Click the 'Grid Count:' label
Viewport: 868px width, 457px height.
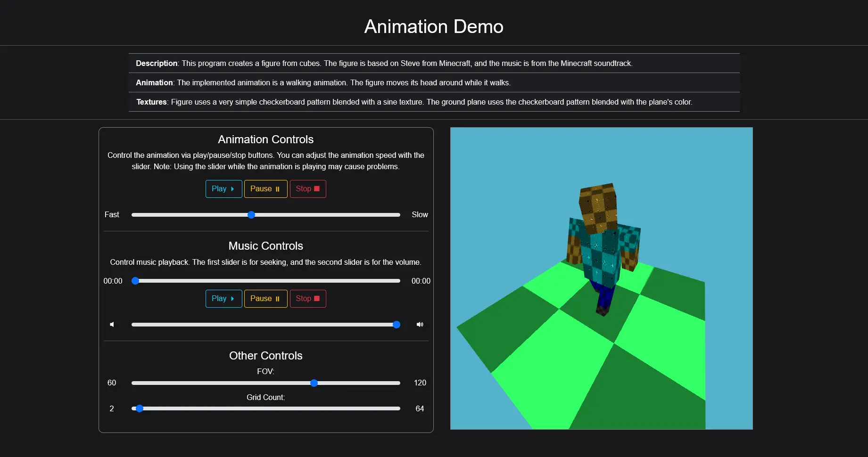(x=265, y=398)
